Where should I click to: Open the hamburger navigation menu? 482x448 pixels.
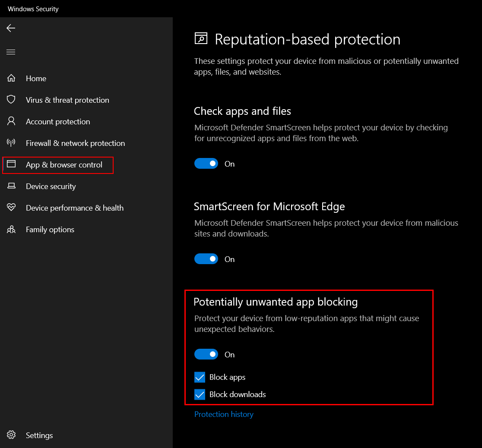click(11, 52)
